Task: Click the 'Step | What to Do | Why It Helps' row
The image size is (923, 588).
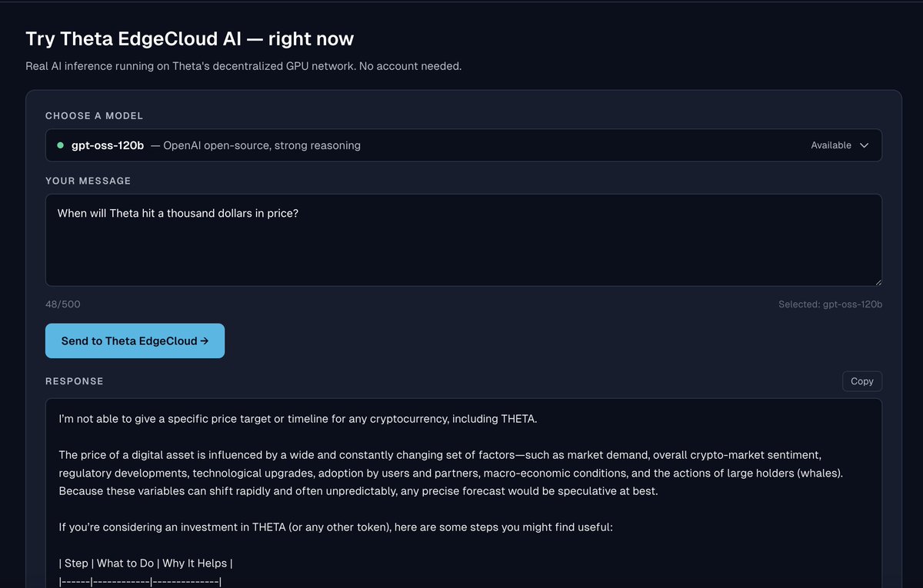Action: pyautogui.click(x=145, y=563)
